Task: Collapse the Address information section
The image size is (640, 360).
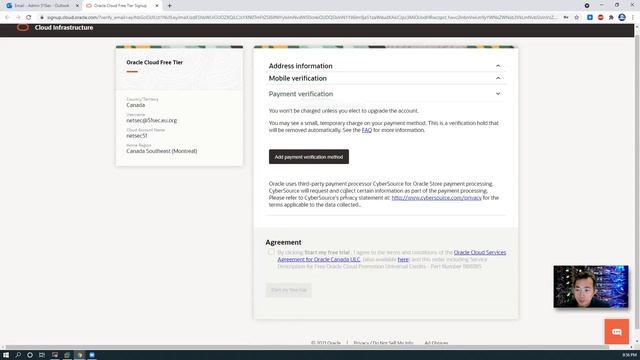Action: (x=498, y=66)
